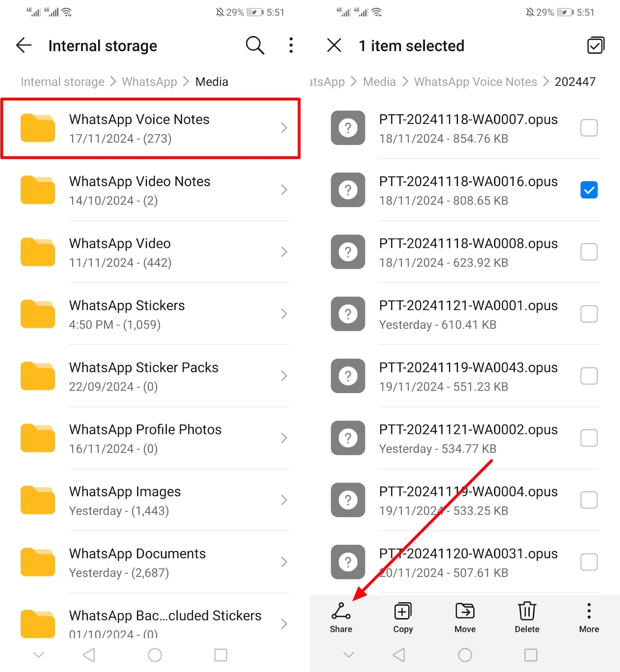
Task: Tap recent apps button in right screen
Action: pos(531,655)
